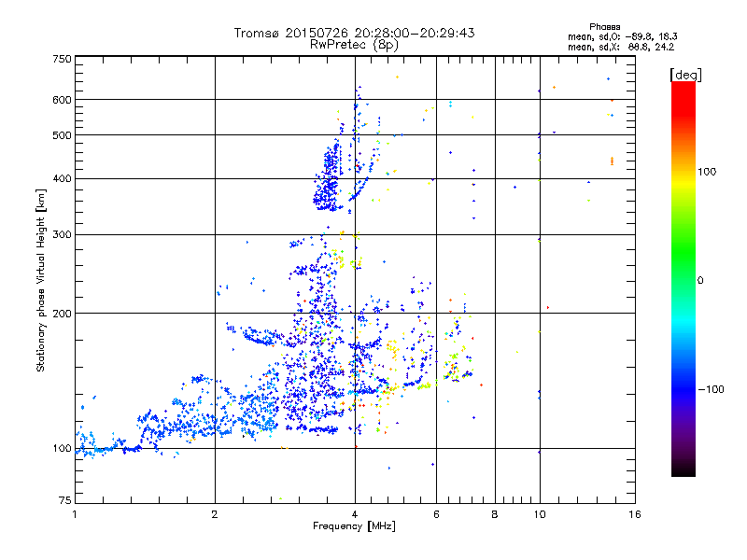Viewport: 747px width, 560px height.
Task: Click the colorbar label '0'
Action: click(x=700, y=280)
